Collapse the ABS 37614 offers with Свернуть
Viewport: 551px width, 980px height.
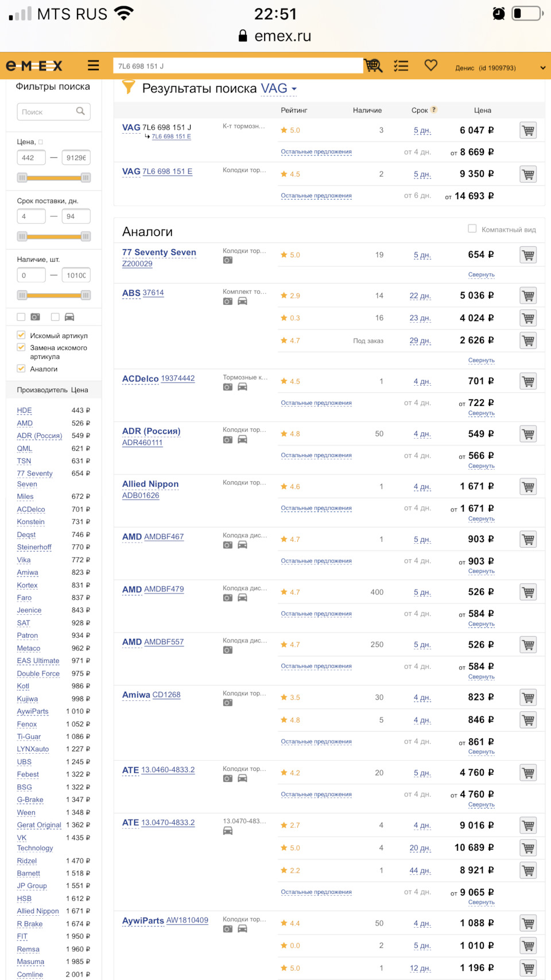tap(481, 361)
